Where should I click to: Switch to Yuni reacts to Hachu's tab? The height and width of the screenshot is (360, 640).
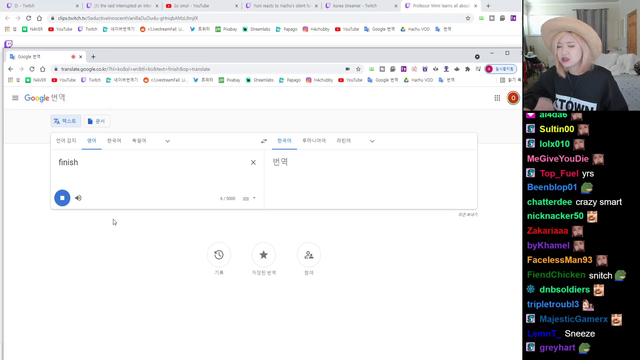(x=282, y=6)
